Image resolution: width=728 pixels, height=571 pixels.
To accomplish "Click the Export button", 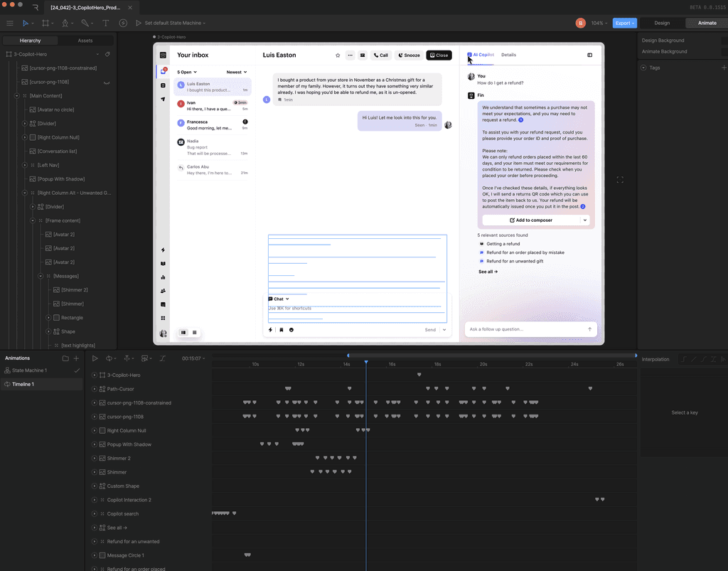I will (624, 23).
